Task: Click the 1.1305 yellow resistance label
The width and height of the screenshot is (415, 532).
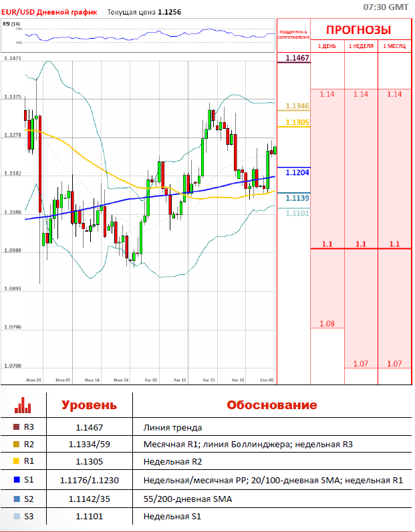Action: click(297, 122)
